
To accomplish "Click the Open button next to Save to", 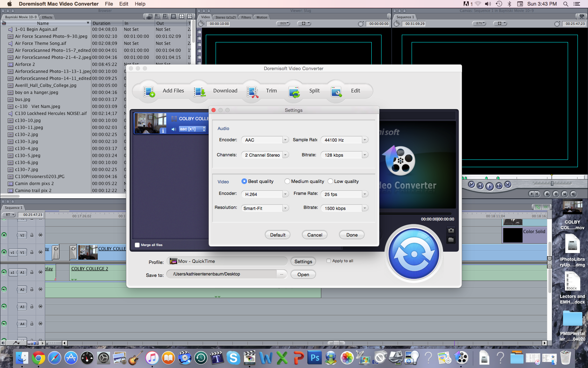I will tap(303, 274).
